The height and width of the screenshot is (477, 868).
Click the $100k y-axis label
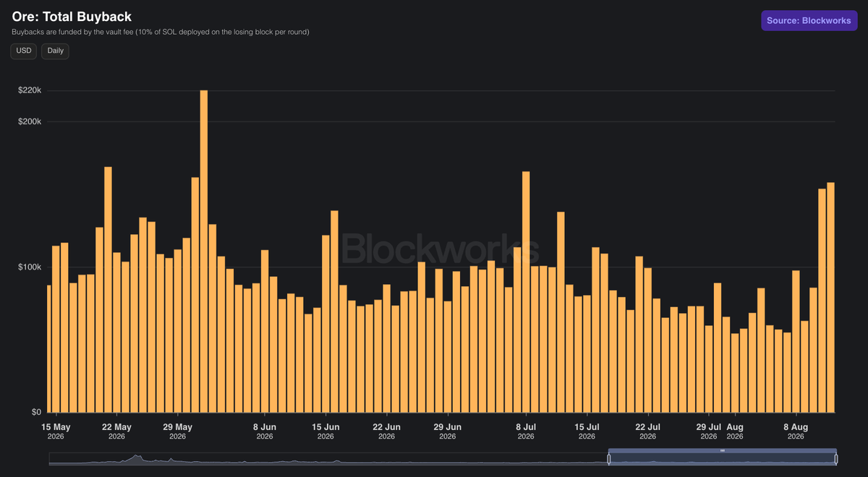click(x=30, y=267)
